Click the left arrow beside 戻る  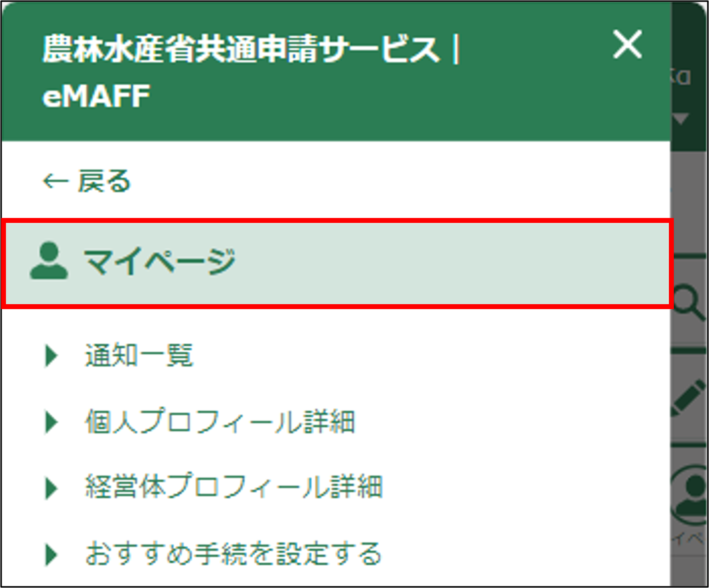pyautogui.click(x=55, y=181)
